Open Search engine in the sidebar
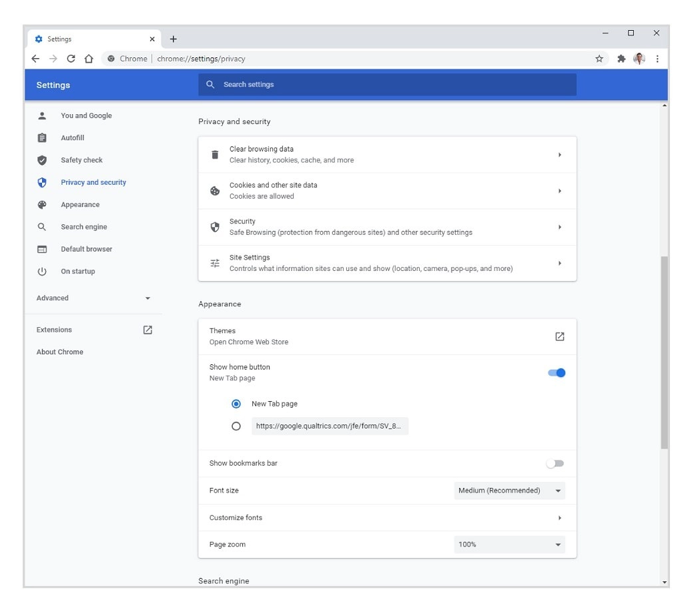This screenshot has width=696, height=616. (x=84, y=227)
